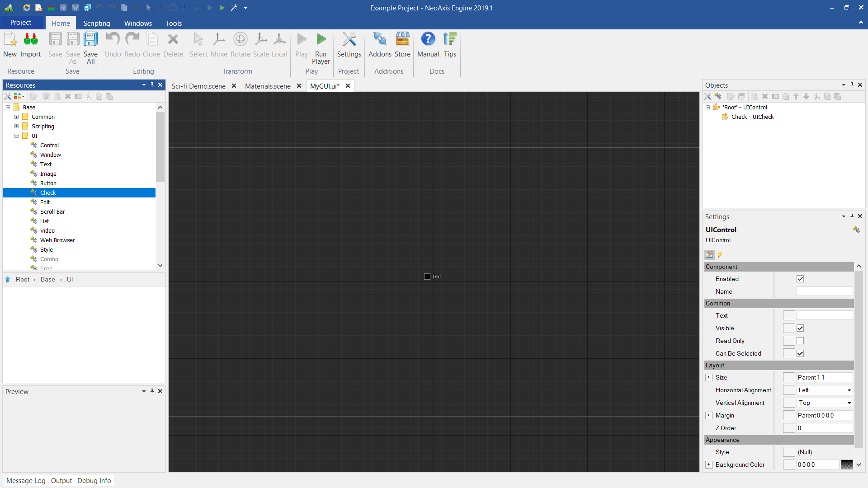Screen dimensions: 868x488
Task: Switch to the Debug Info panel
Action: point(94,480)
